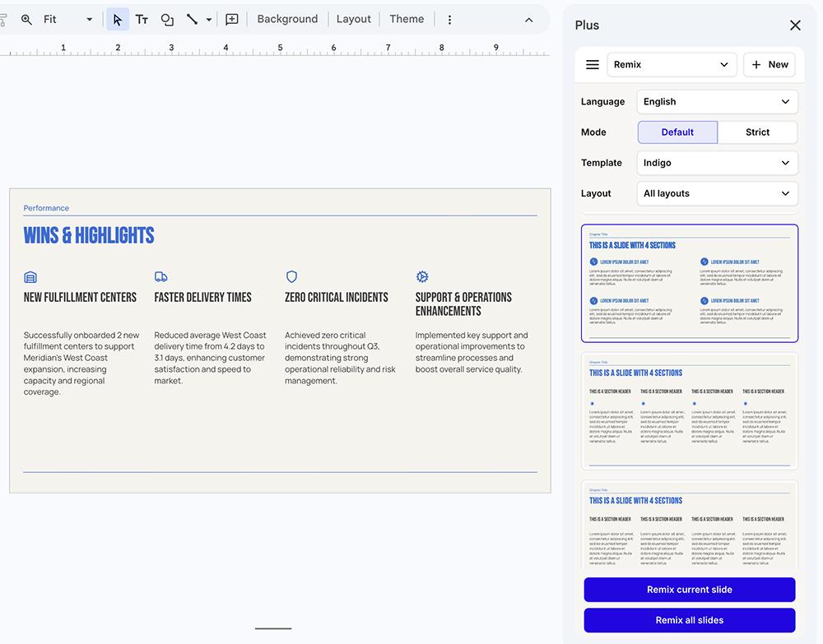The width and height of the screenshot is (823, 644).
Task: Click the horizontal ruler at mark 5
Action: (x=280, y=49)
